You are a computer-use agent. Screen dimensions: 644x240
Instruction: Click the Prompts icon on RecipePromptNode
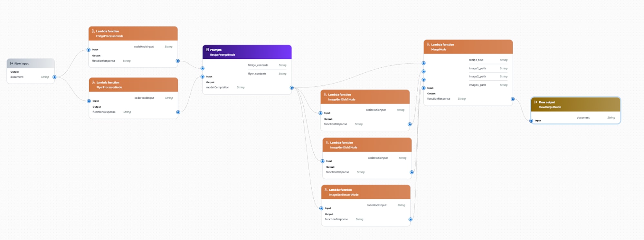207,50
